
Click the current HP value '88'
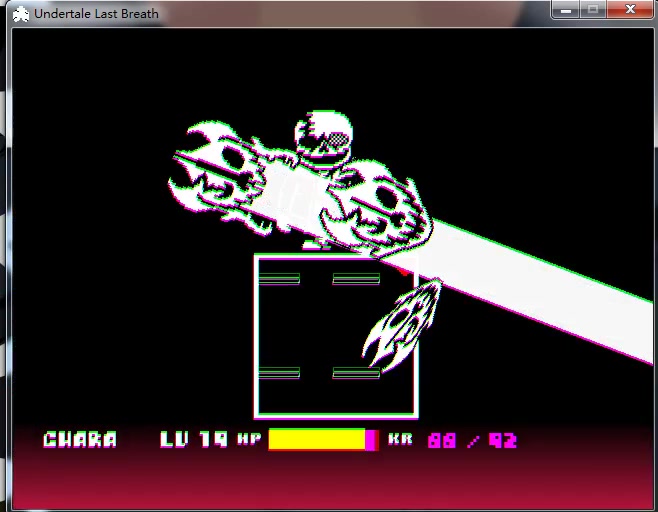[x=442, y=441]
